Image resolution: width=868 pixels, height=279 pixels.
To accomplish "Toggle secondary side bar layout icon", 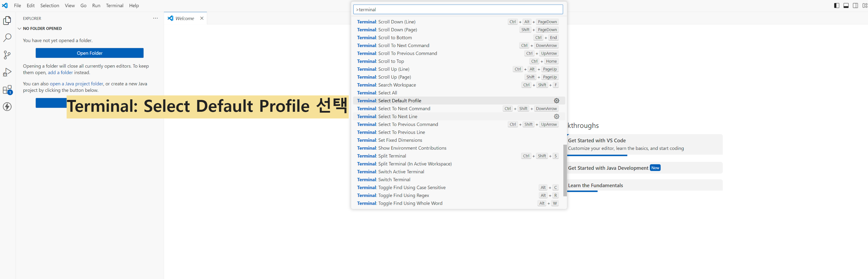I will tap(856, 5).
